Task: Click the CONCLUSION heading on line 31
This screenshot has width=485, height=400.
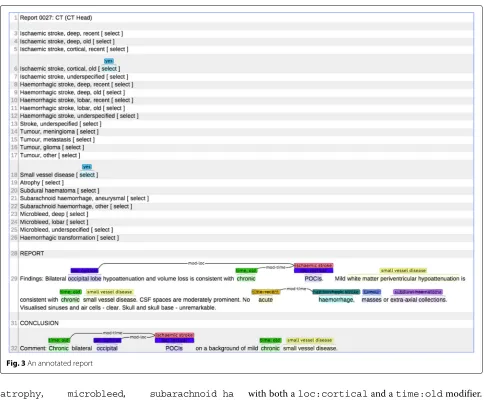Action: (x=39, y=323)
